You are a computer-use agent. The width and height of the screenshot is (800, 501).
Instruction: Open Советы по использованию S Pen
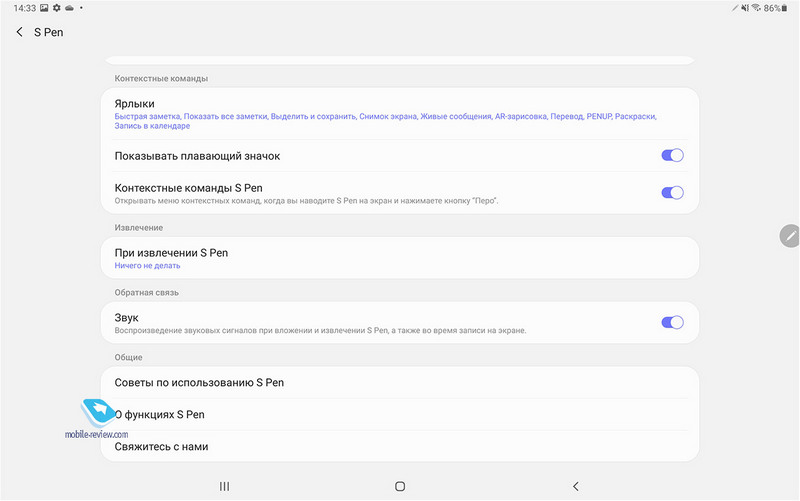click(400, 382)
